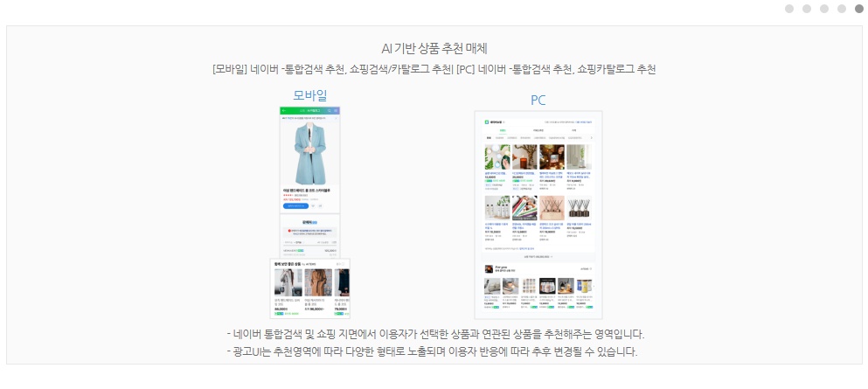Switch to the third carousel slide dot
The image size is (868, 389).
(x=824, y=8)
